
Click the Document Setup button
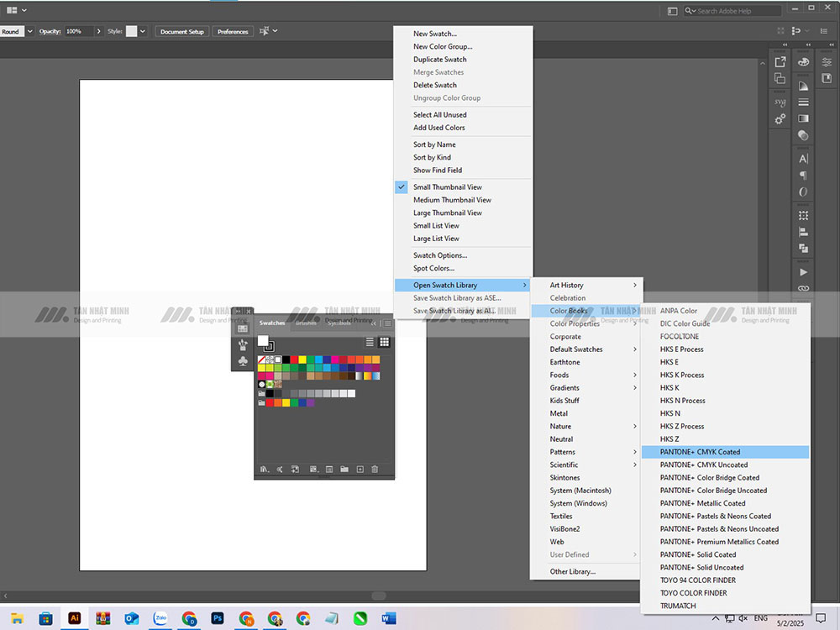point(182,32)
